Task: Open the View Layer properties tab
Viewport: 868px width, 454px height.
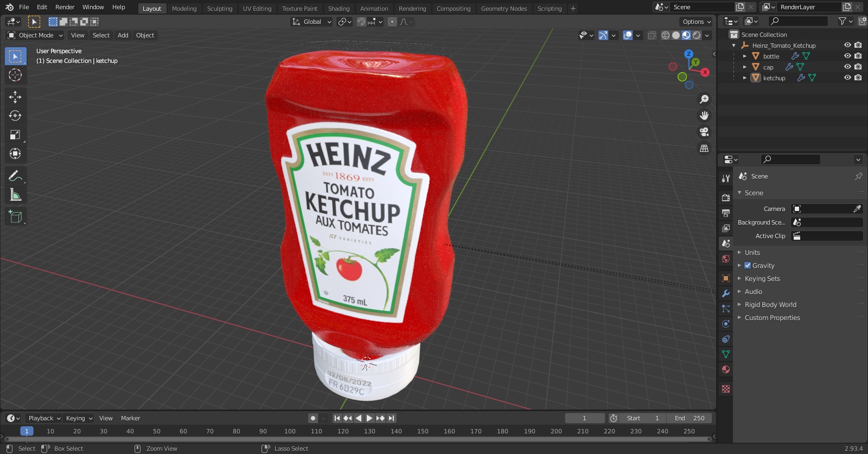Action: tap(726, 228)
